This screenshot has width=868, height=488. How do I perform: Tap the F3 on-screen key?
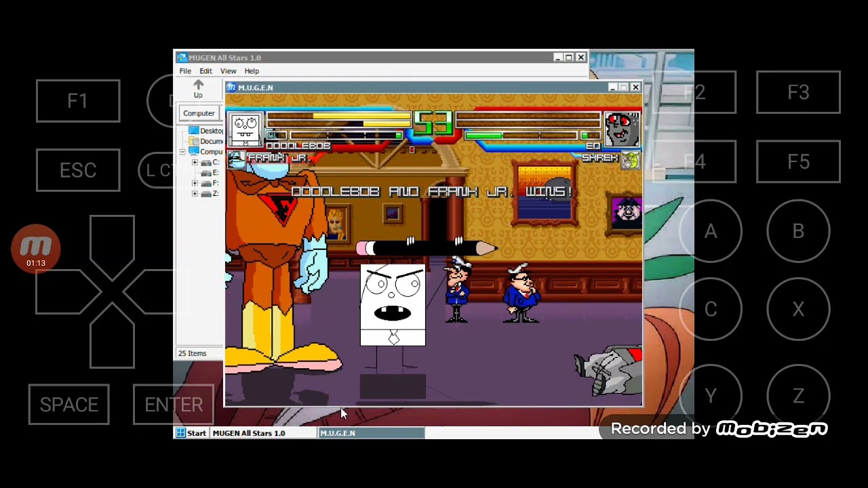click(x=798, y=92)
